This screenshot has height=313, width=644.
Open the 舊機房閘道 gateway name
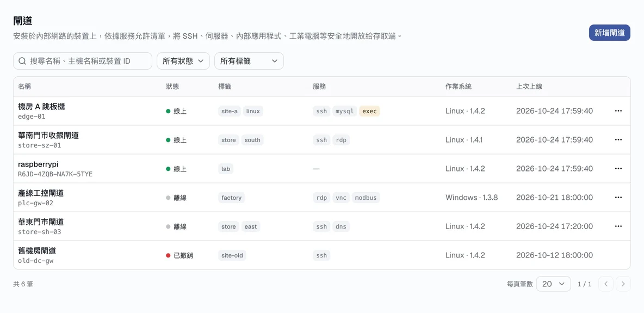[x=37, y=250]
